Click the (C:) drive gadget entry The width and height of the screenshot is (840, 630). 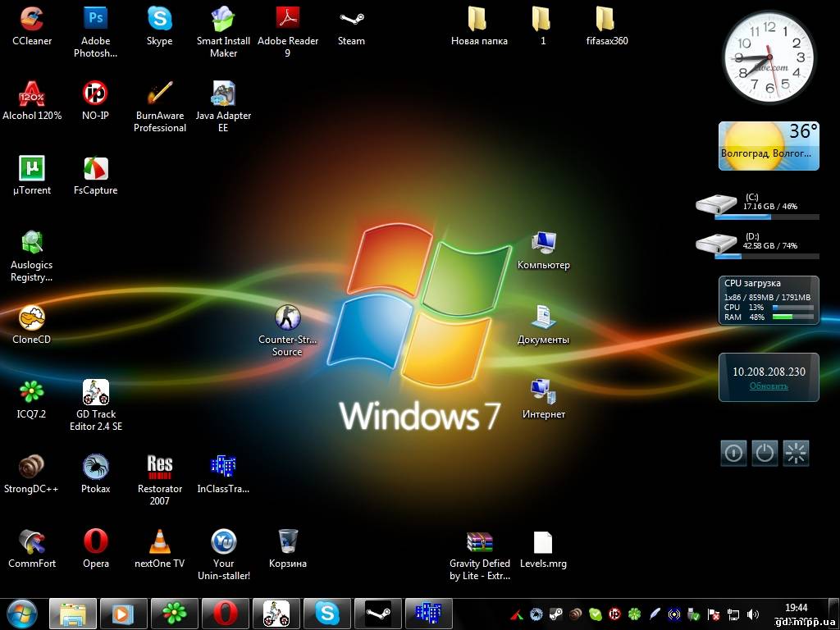pos(757,206)
